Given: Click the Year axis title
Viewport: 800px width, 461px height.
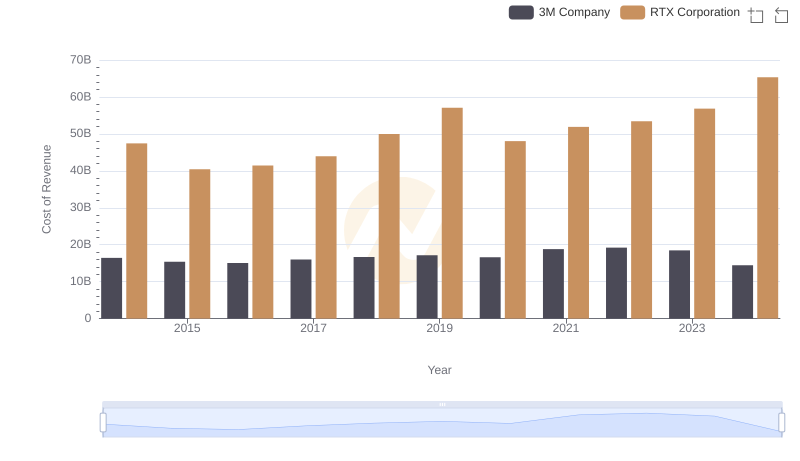Looking at the screenshot, I should point(439,370).
